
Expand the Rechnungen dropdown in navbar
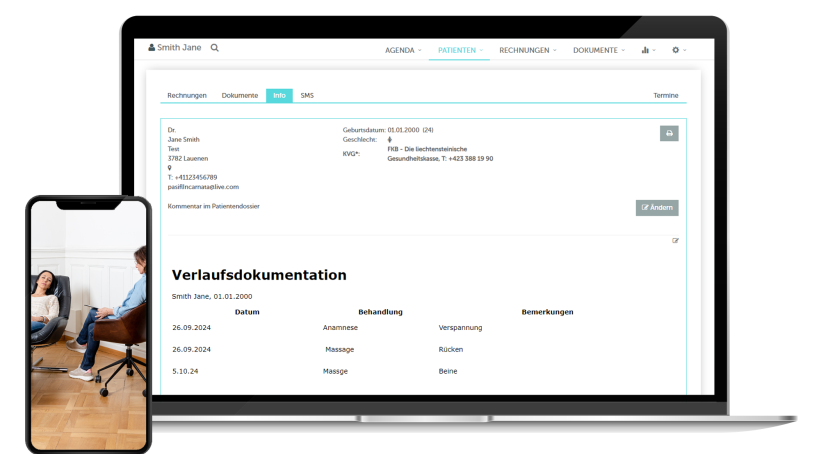(x=527, y=50)
